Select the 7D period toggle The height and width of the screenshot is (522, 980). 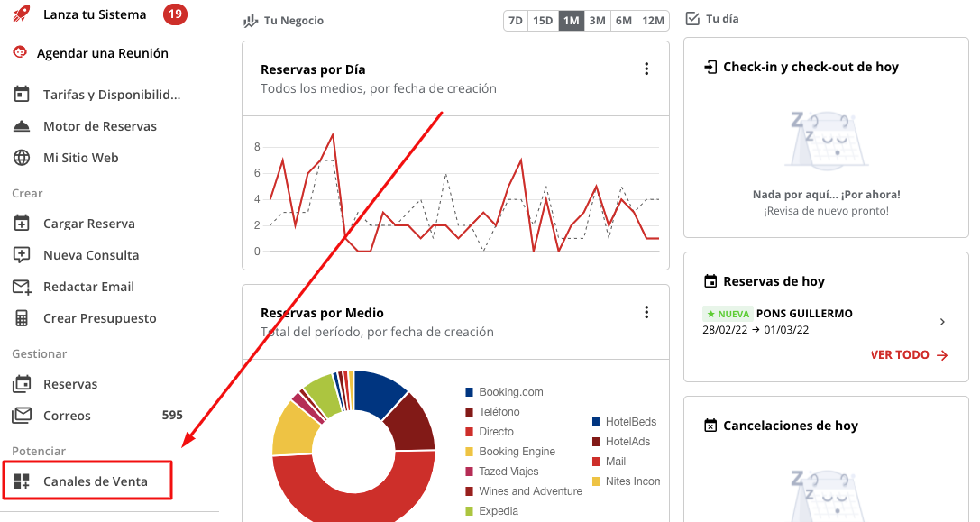[516, 21]
